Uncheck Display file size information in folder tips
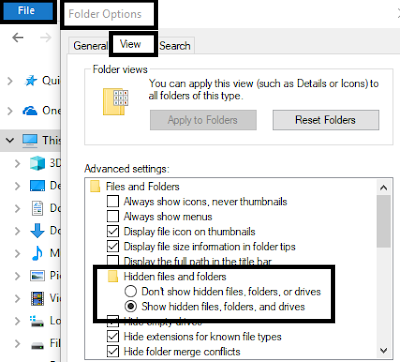This screenshot has height=362, width=400. [113, 246]
